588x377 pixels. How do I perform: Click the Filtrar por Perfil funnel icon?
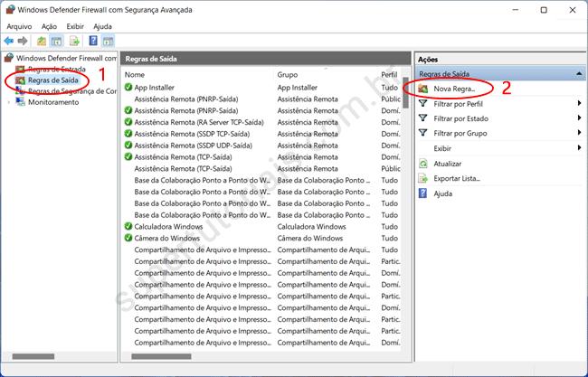(x=423, y=103)
